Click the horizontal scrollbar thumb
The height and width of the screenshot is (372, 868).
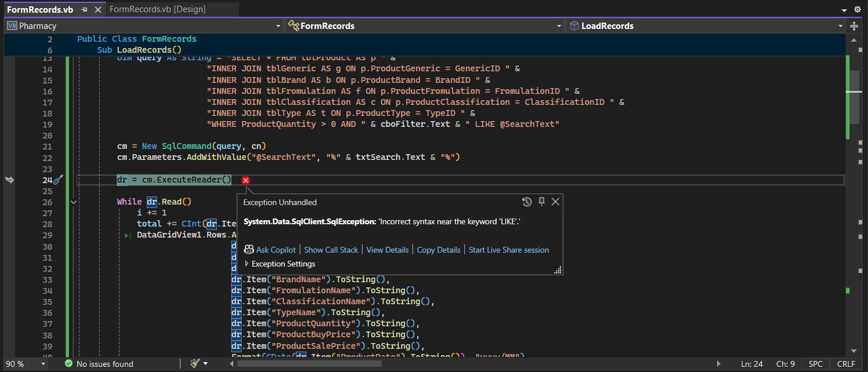point(309,364)
